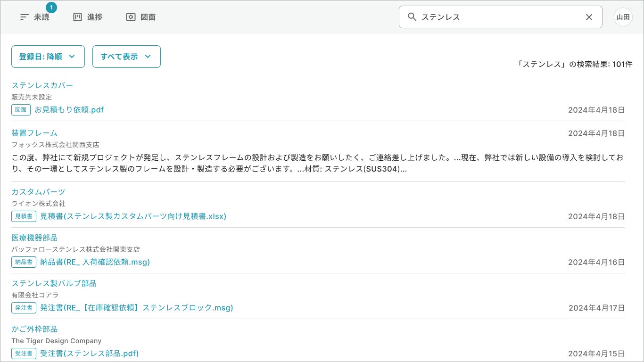Viewport: 644px width, 362px height.
Task: Switch to the 進捗 tab
Action: pyautogui.click(x=95, y=17)
